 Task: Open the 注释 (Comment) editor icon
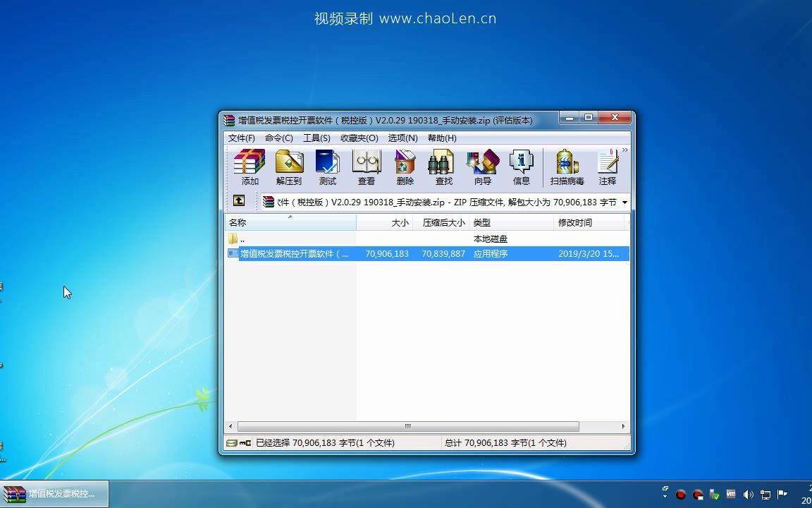[x=608, y=166]
